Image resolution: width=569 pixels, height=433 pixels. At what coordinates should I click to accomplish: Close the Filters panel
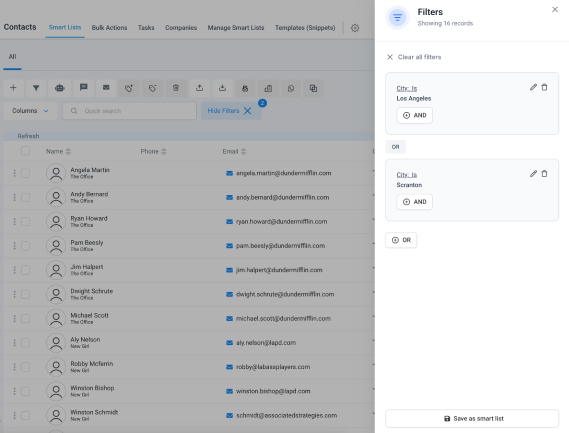point(555,9)
